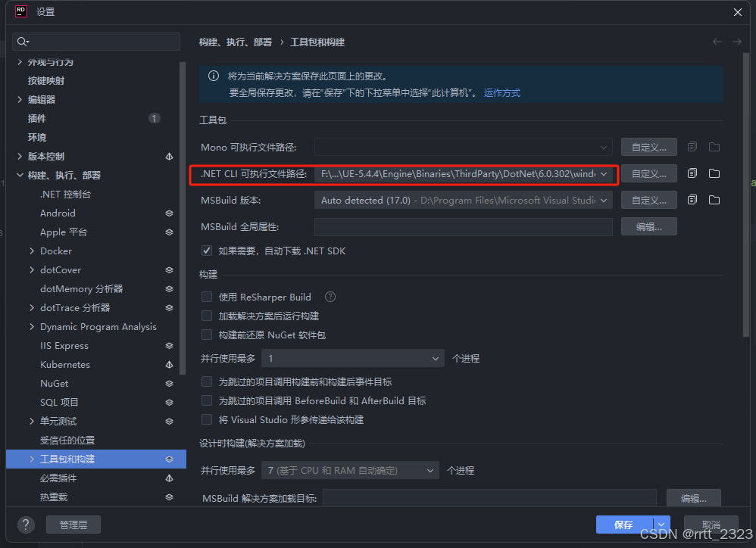Open the .NET CLI 可执行文件路径 dropdown
Image resolution: width=756 pixels, height=548 pixels.
464,173
